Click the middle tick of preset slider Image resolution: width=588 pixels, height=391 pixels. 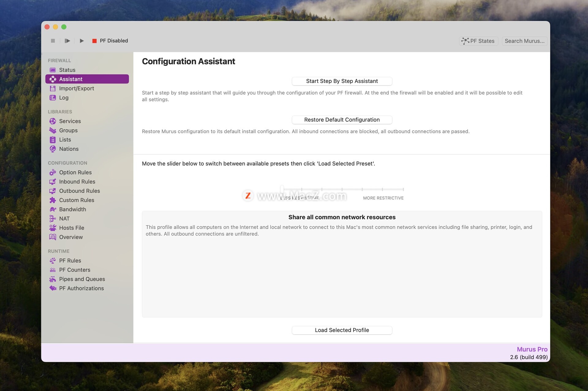coord(342,189)
